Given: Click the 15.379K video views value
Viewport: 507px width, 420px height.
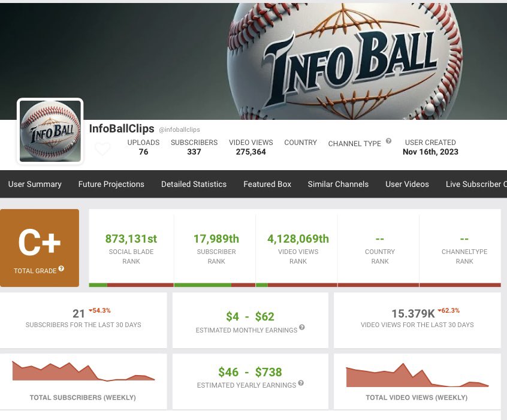Looking at the screenshot, I should (414, 313).
